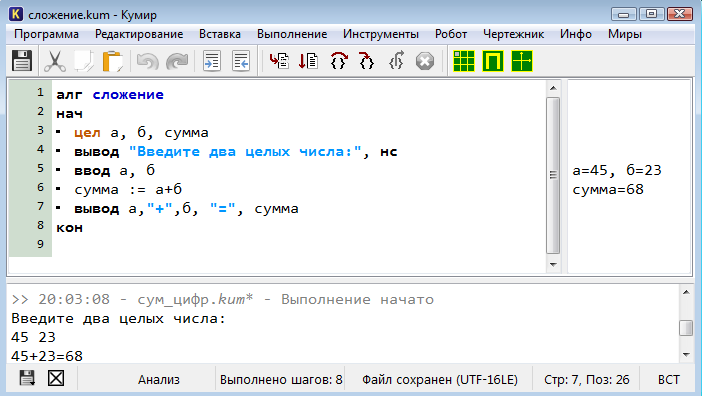This screenshot has width=702, height=396.
Task: Click the Redo arrow icon
Action: click(x=177, y=61)
